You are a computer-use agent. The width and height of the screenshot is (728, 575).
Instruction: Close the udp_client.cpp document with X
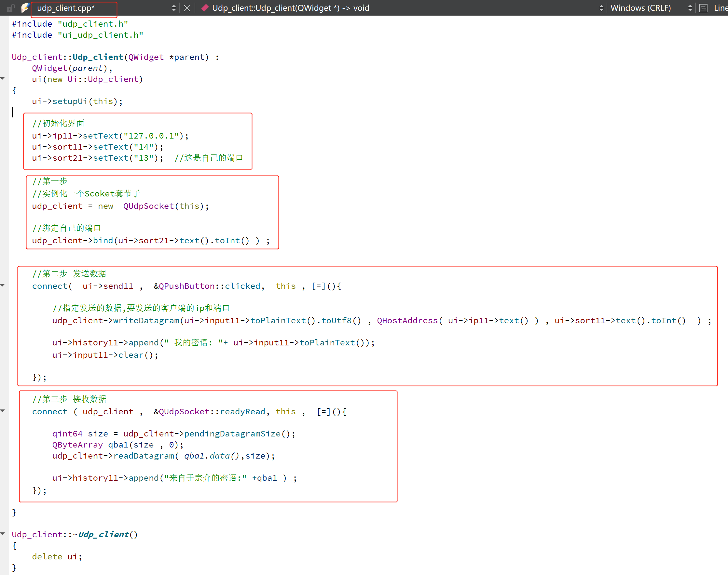(187, 8)
